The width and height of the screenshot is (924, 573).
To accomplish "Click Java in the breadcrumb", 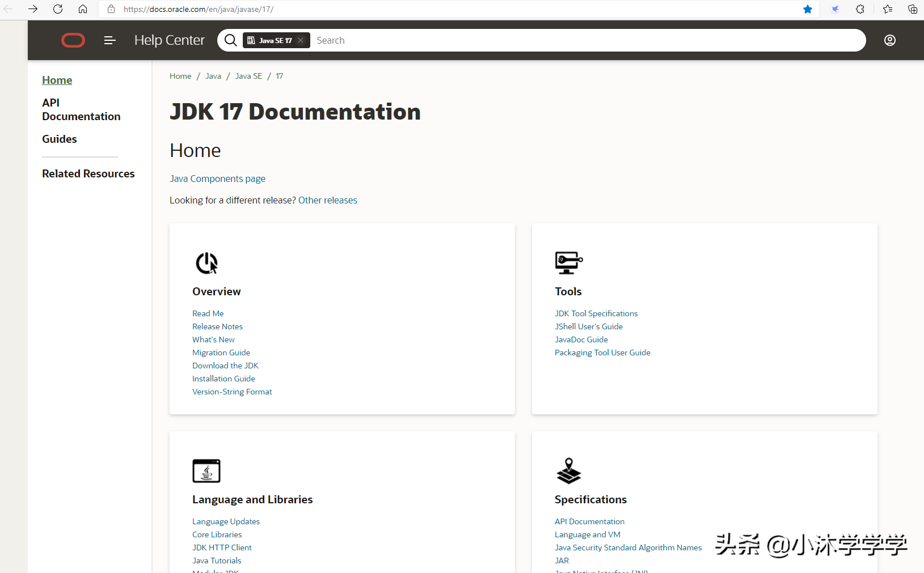I will click(x=213, y=76).
